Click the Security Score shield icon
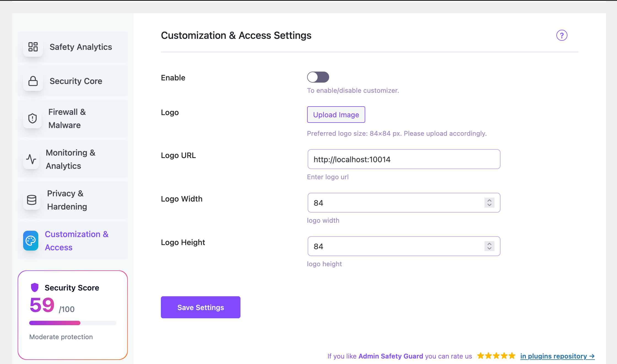 coord(34,287)
